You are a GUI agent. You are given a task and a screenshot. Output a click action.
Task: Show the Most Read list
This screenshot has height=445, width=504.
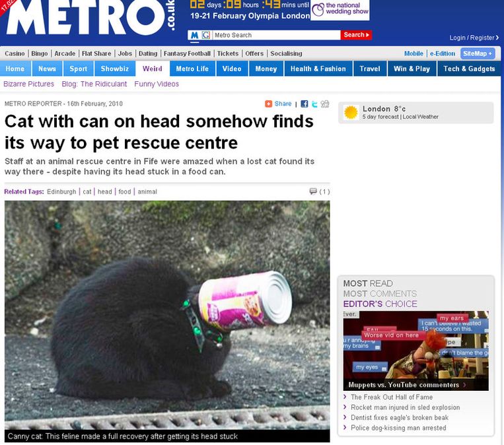(x=368, y=283)
